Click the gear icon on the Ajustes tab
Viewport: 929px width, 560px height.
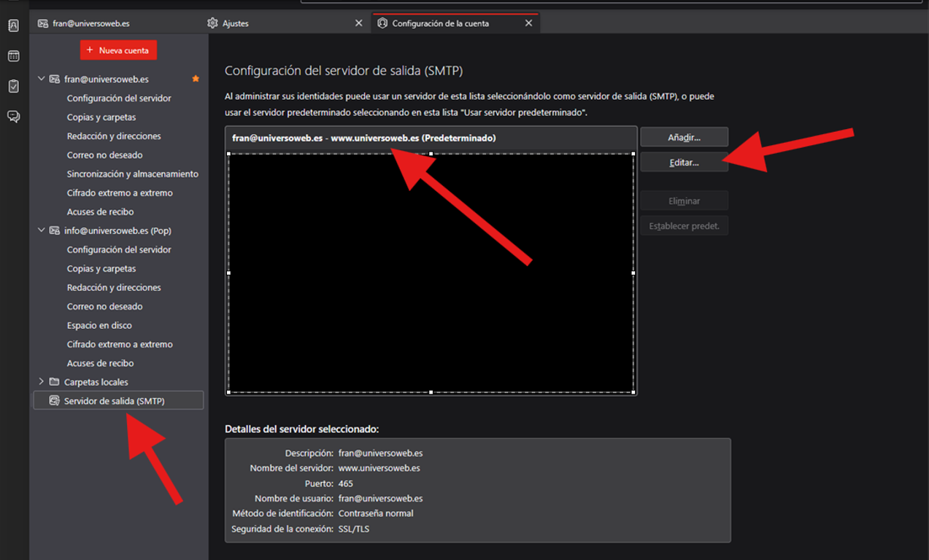[212, 23]
